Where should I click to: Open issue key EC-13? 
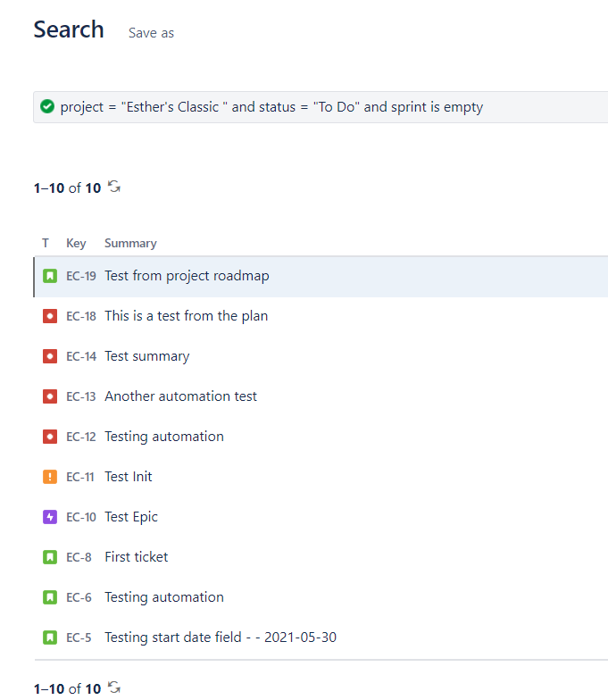click(81, 396)
